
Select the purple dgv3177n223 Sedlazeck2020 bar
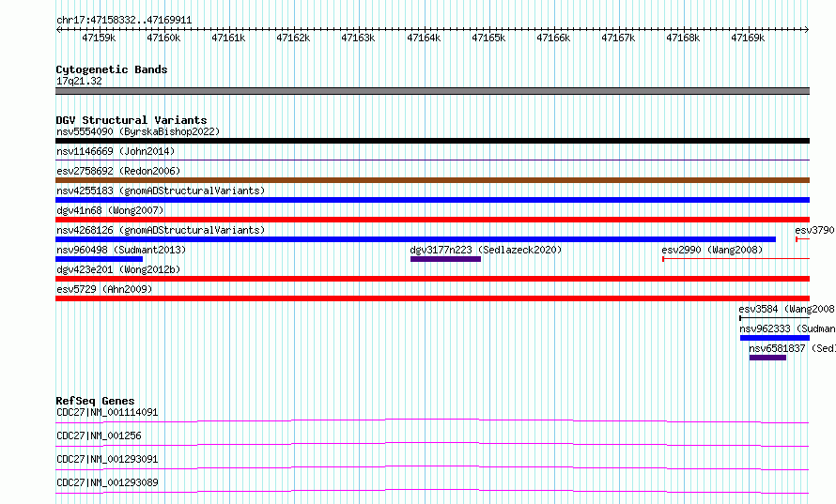[446, 259]
